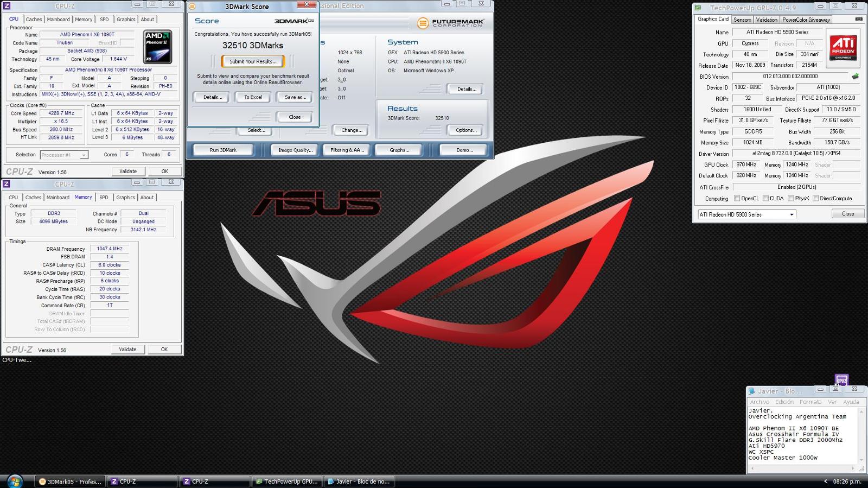
Task: Click the 32510 3DMarks score text
Action: pos(253,46)
